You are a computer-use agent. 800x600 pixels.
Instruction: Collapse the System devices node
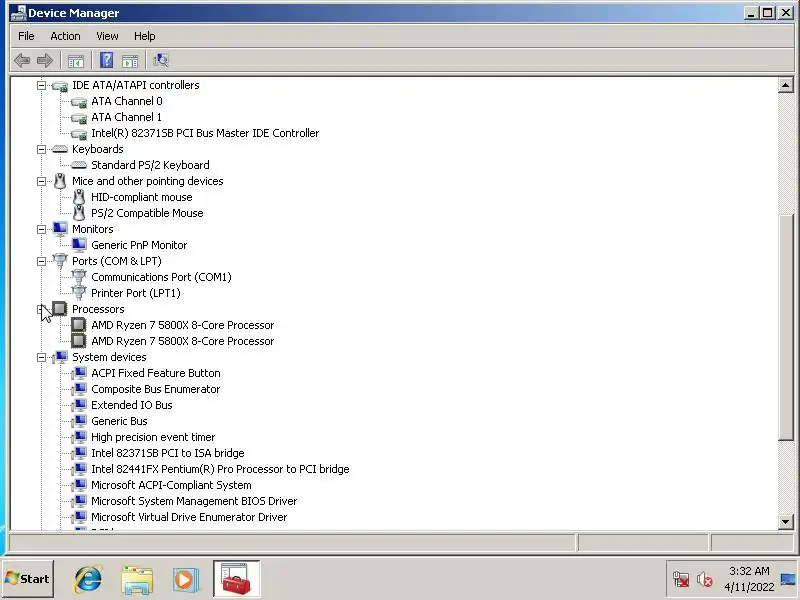click(41, 357)
